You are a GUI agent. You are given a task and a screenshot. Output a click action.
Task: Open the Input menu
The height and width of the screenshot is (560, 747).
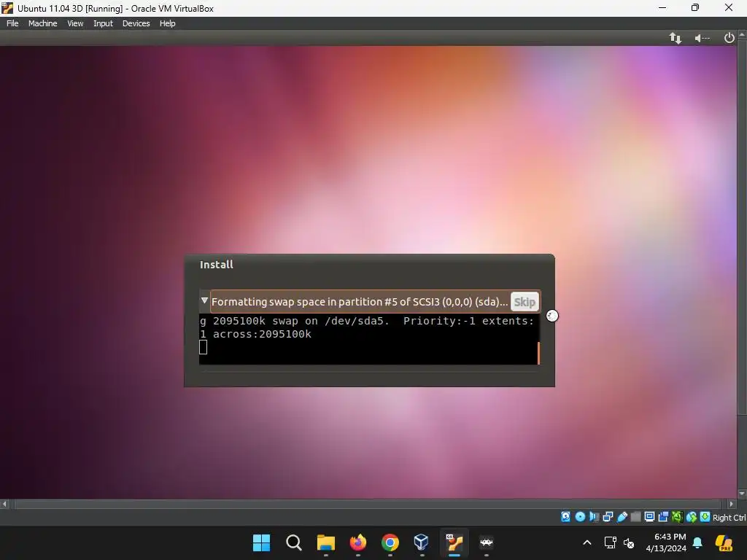click(x=103, y=23)
